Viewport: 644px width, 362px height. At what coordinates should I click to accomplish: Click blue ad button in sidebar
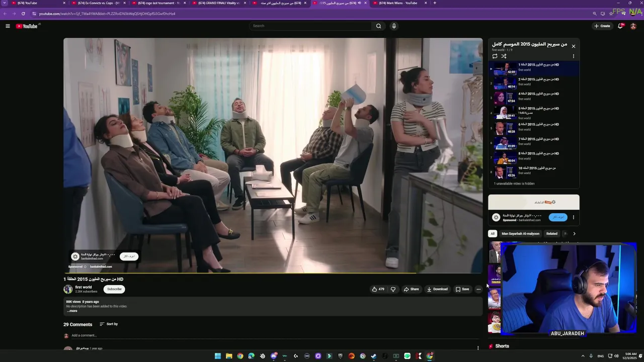558,217
